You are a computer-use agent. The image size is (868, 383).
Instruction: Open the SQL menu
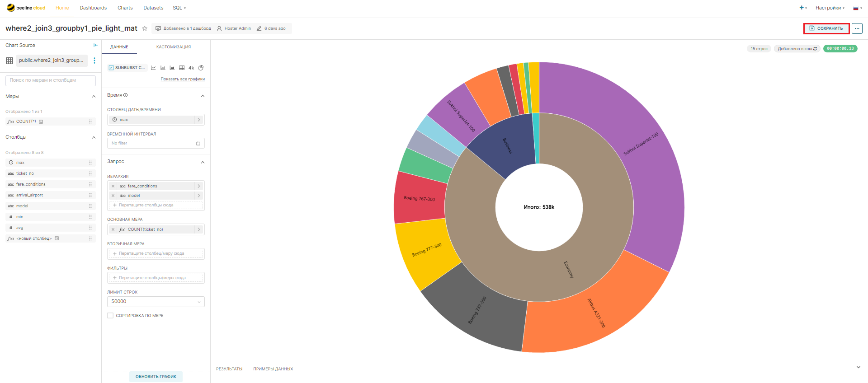click(179, 8)
